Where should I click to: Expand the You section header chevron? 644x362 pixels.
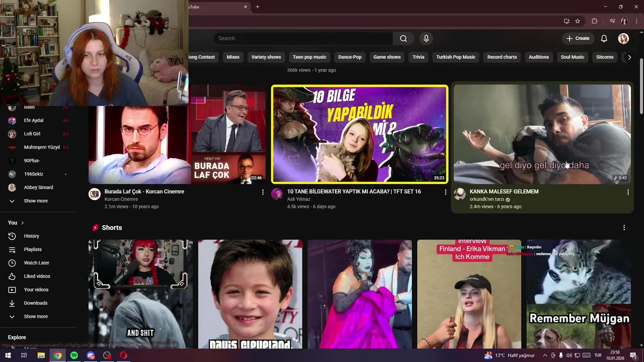click(22, 223)
